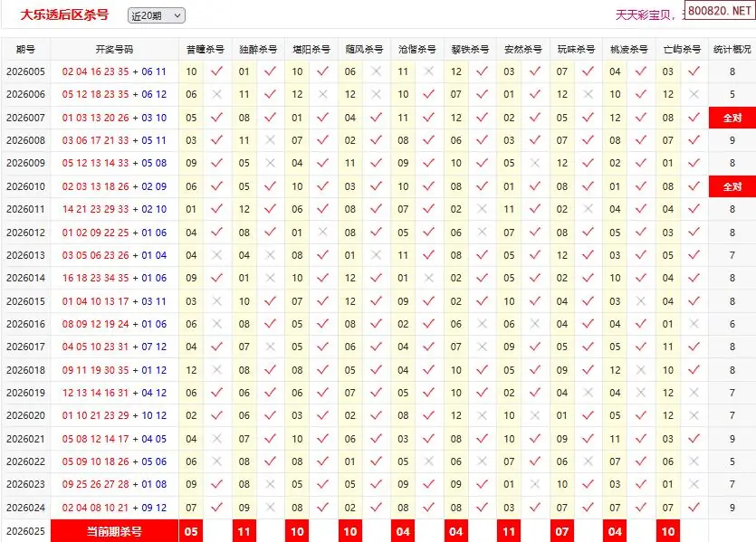Click the red 05 current-period kill number

tap(191, 531)
